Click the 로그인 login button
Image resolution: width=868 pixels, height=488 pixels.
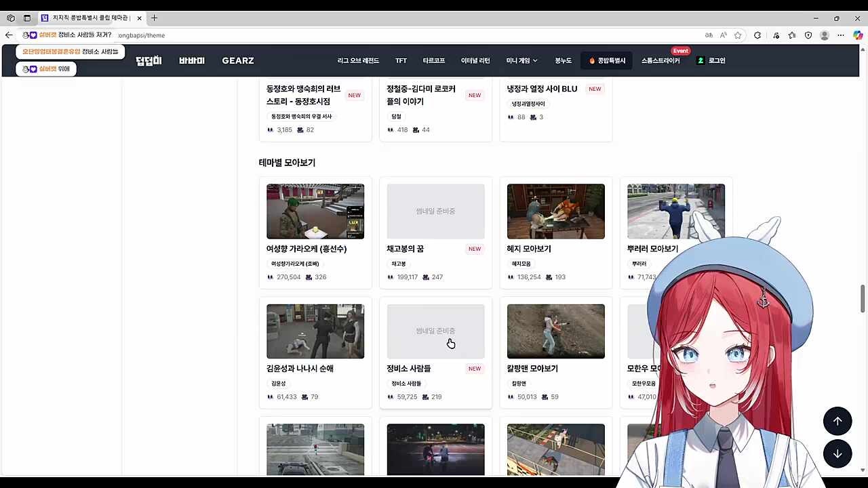711,60
